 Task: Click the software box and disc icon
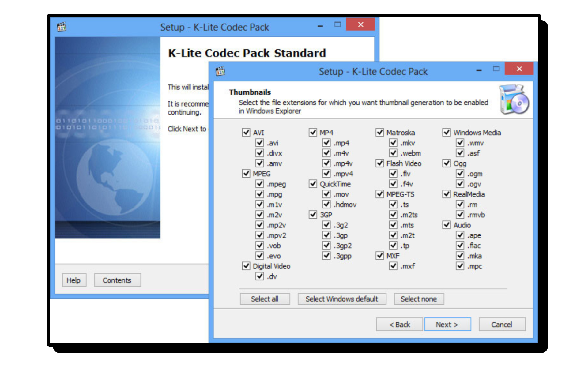coord(514,100)
